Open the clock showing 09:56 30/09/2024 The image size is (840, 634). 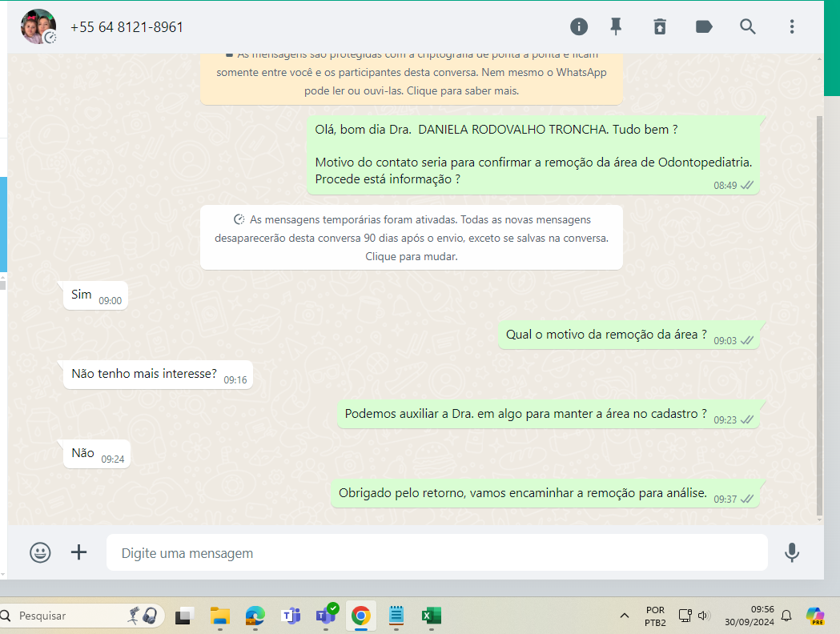coord(749,616)
